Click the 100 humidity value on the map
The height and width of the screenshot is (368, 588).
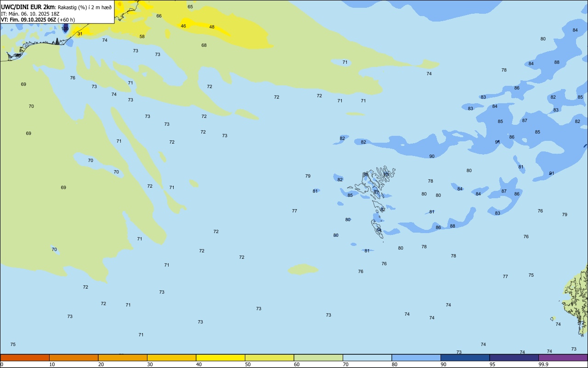point(65,29)
